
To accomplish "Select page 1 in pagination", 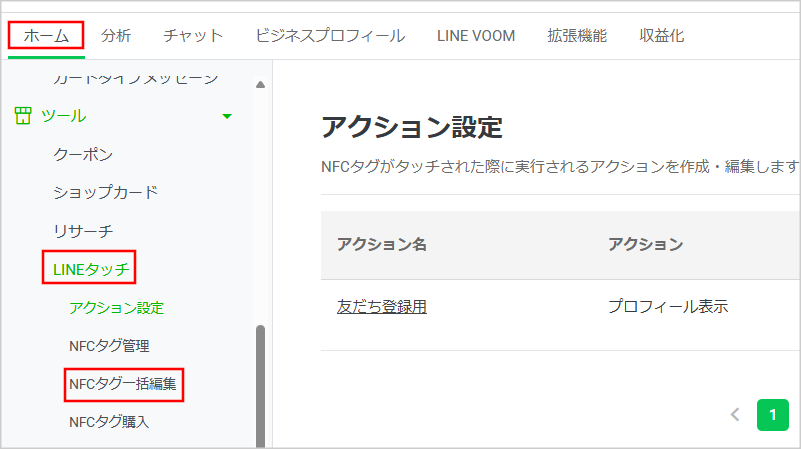I will click(773, 415).
